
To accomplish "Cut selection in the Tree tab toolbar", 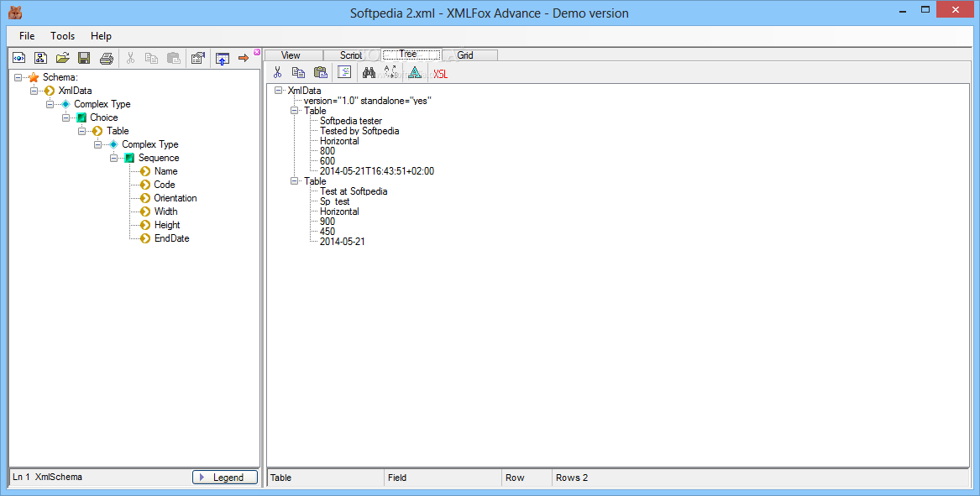I will 277,73.
